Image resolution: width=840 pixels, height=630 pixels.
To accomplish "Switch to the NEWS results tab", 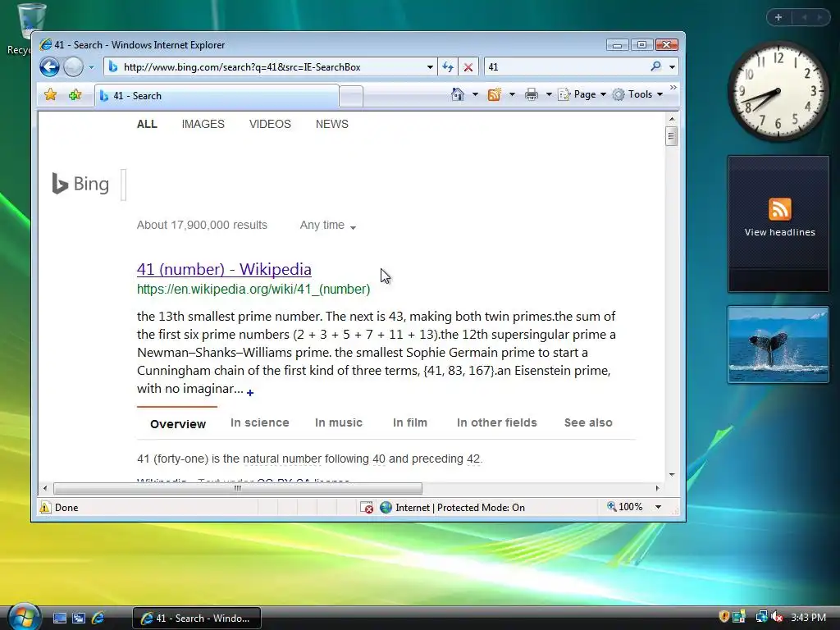I will point(331,125).
